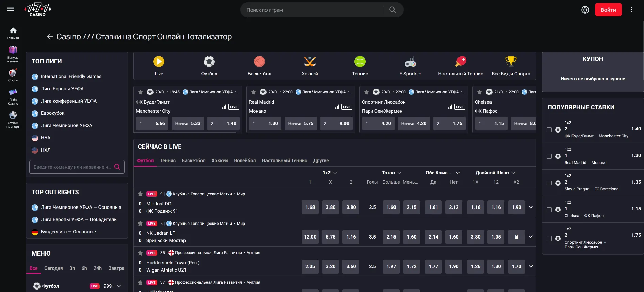Open the E-Sports gamepad icon
Viewport: 644px width, 292px height.
pos(410,62)
